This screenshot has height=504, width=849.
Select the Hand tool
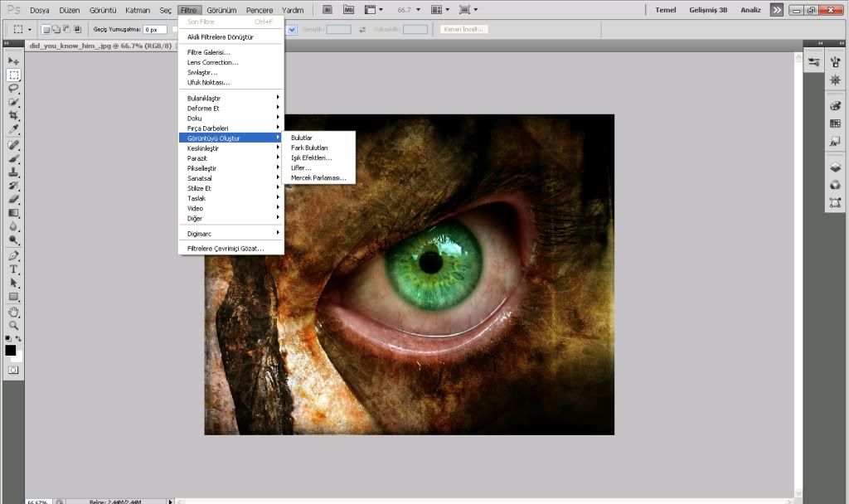pyautogui.click(x=13, y=312)
